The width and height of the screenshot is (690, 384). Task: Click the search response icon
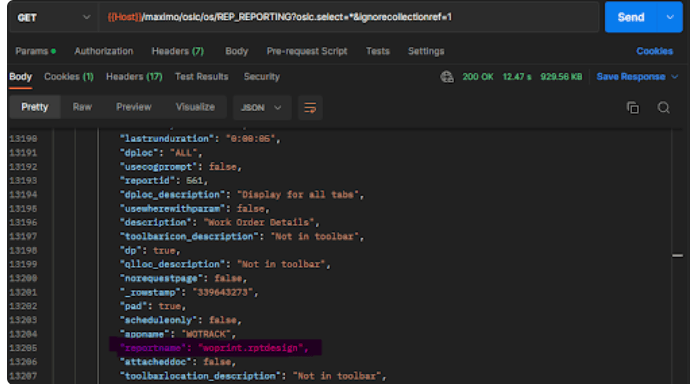pos(664,108)
